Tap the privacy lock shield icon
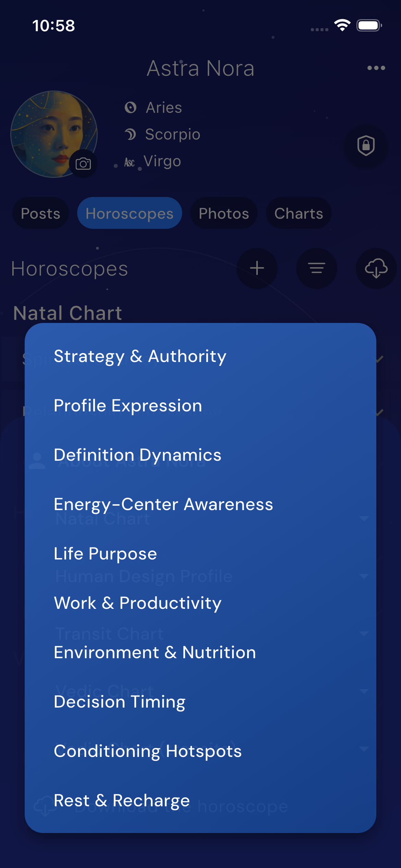The height and width of the screenshot is (868, 401). [365, 145]
